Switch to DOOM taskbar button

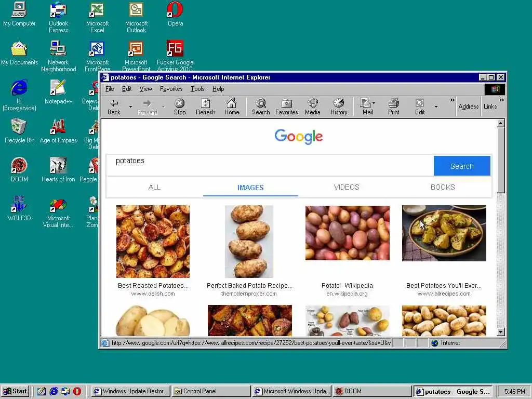tap(372, 391)
